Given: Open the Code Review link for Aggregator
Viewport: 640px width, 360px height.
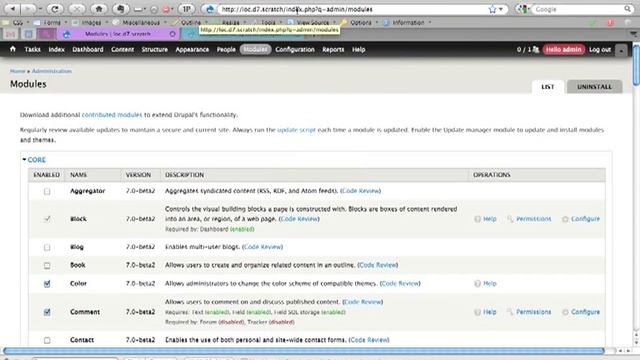Looking at the screenshot, I should (x=361, y=191).
